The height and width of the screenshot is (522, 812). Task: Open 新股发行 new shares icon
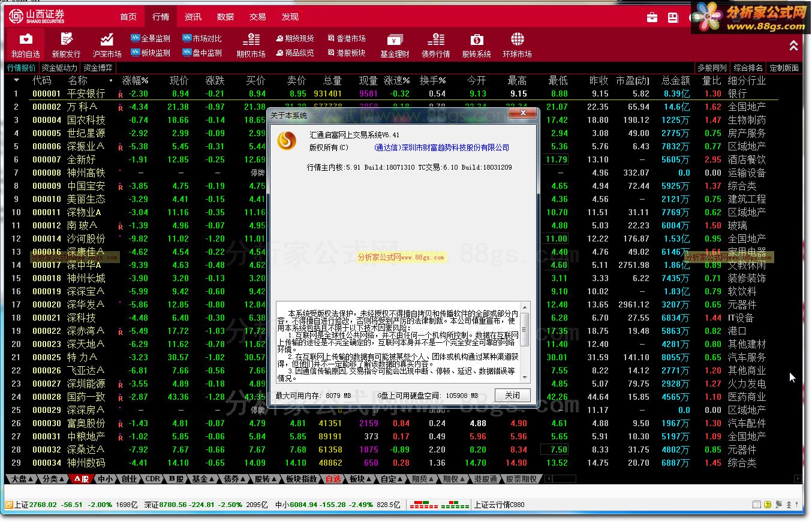click(x=66, y=46)
